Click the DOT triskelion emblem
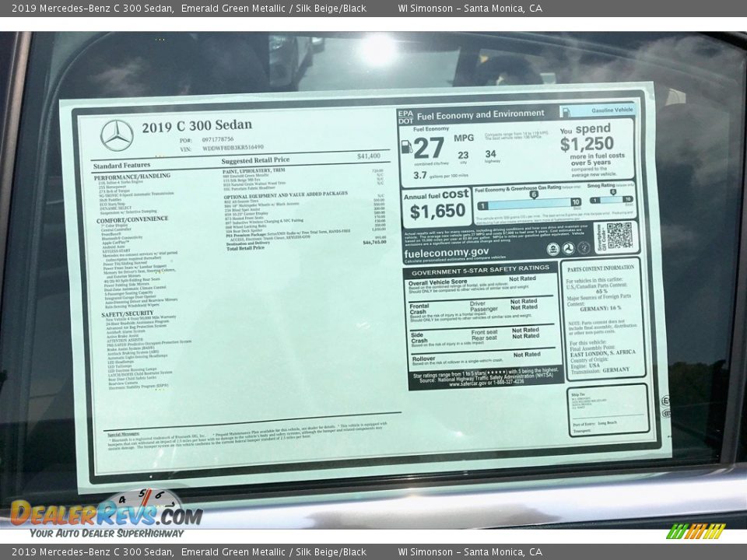The image size is (747, 560). click(568, 247)
